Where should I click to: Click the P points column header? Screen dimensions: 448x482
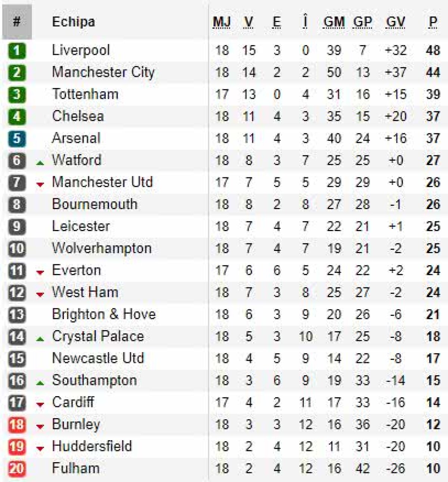point(433,22)
